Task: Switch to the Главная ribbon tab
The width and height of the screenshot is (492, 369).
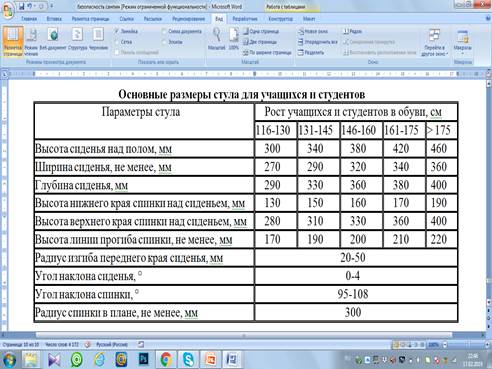Action: click(x=29, y=19)
